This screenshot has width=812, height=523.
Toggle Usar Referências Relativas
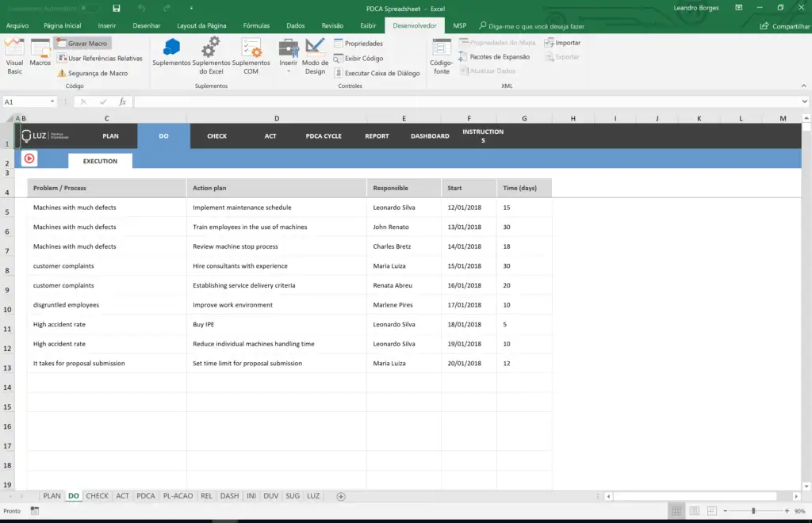coord(99,58)
